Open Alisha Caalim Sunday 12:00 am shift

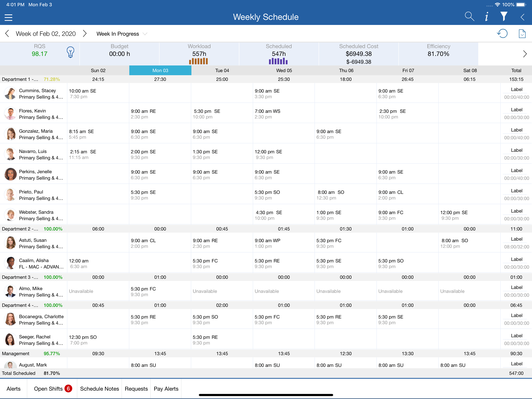click(98, 263)
